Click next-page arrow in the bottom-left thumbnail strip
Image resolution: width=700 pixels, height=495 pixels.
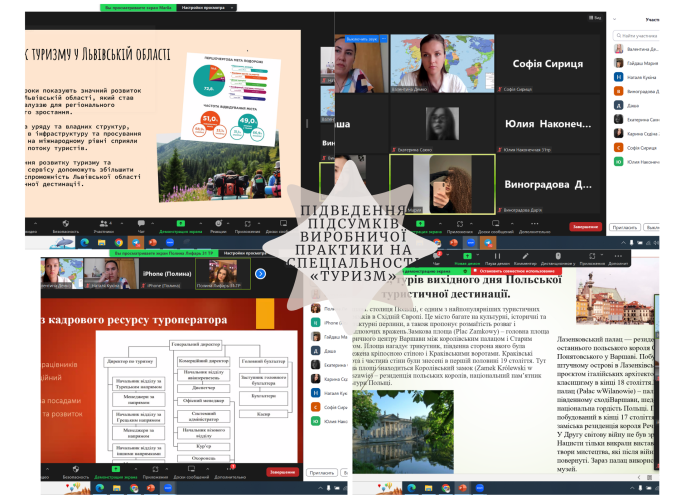pyautogui.click(x=260, y=274)
